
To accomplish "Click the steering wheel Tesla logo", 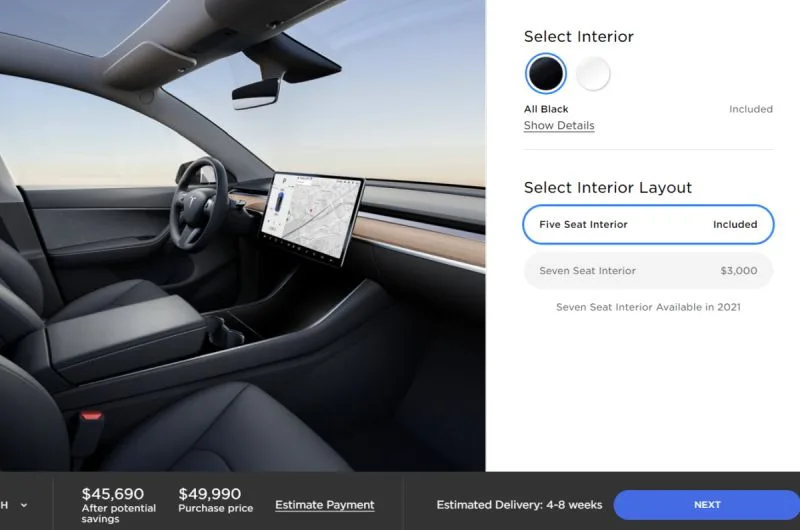I will 193,200.
